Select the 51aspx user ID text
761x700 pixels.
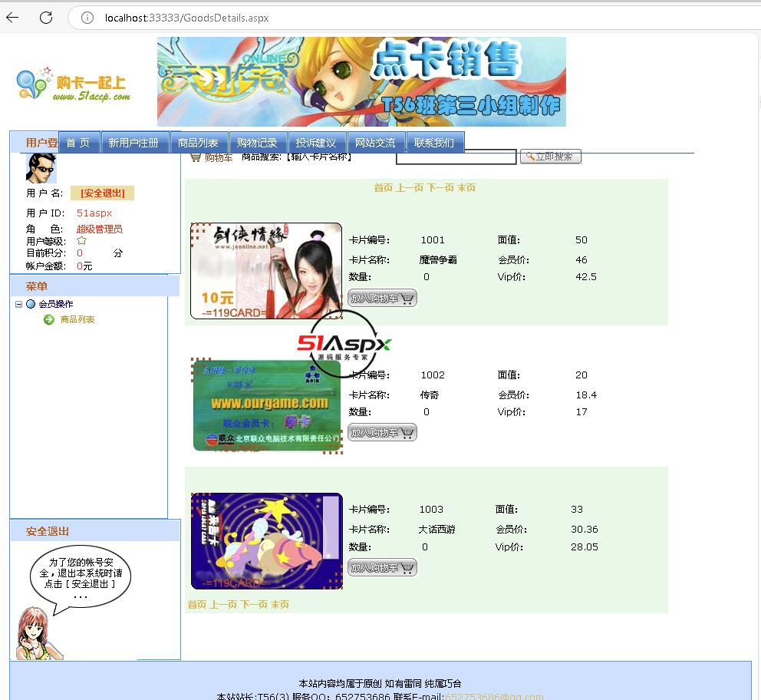click(94, 213)
